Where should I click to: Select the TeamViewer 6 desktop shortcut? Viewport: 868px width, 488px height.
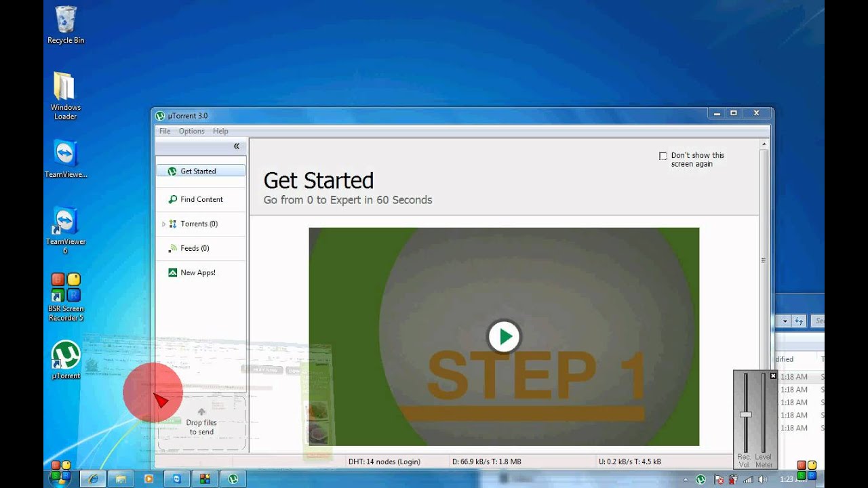[65, 230]
